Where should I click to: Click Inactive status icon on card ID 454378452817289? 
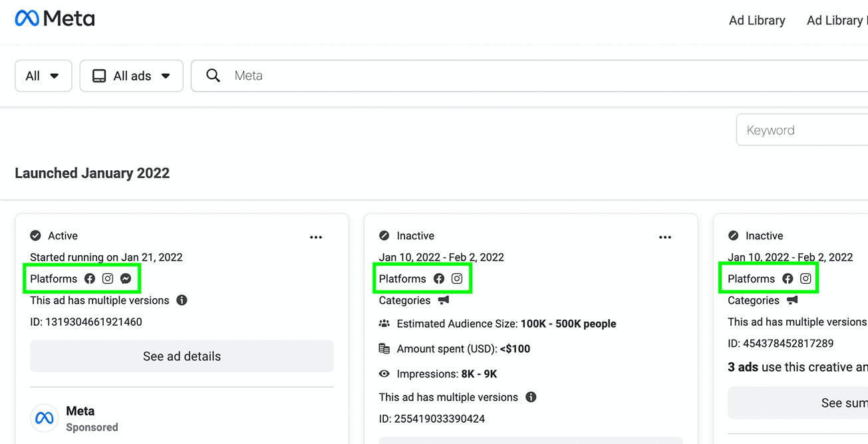point(734,236)
